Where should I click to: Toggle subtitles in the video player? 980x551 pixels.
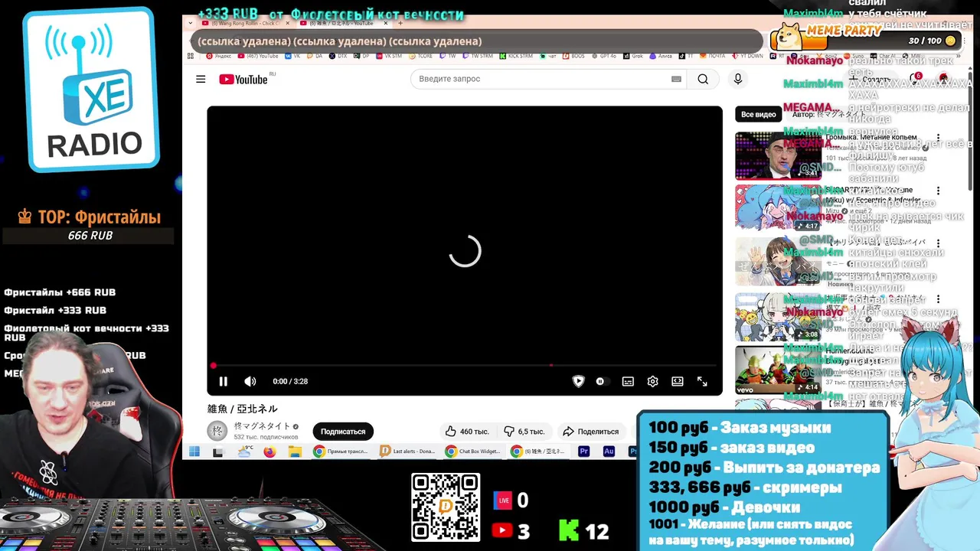pos(628,381)
